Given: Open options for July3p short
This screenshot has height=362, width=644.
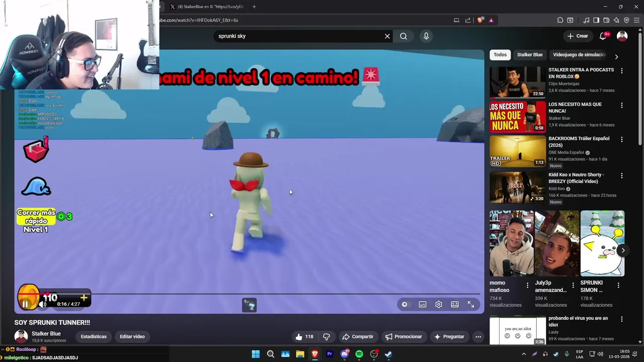Looking at the screenshot, I should pyautogui.click(x=573, y=285).
